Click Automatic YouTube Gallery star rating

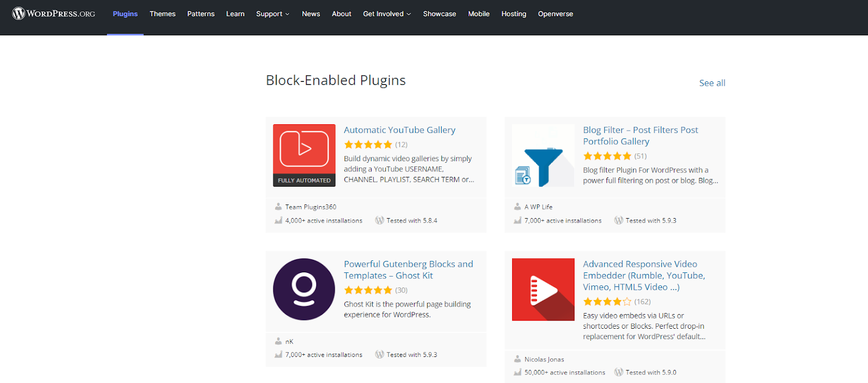368,144
